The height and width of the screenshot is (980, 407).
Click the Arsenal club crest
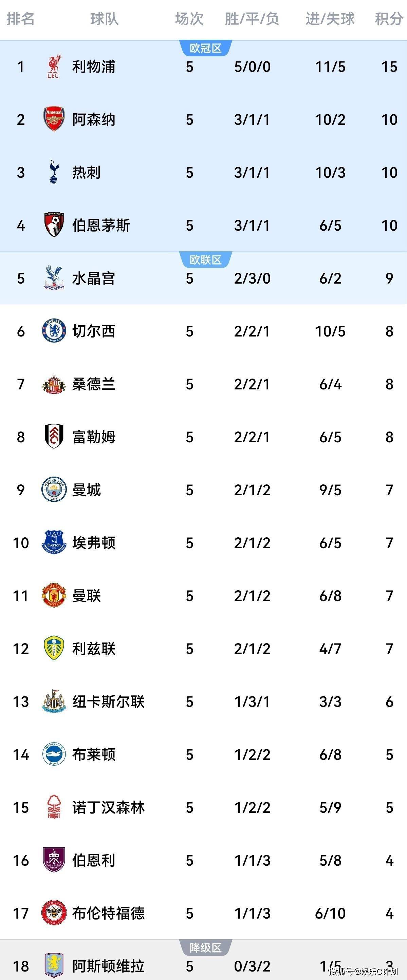pyautogui.click(x=54, y=119)
